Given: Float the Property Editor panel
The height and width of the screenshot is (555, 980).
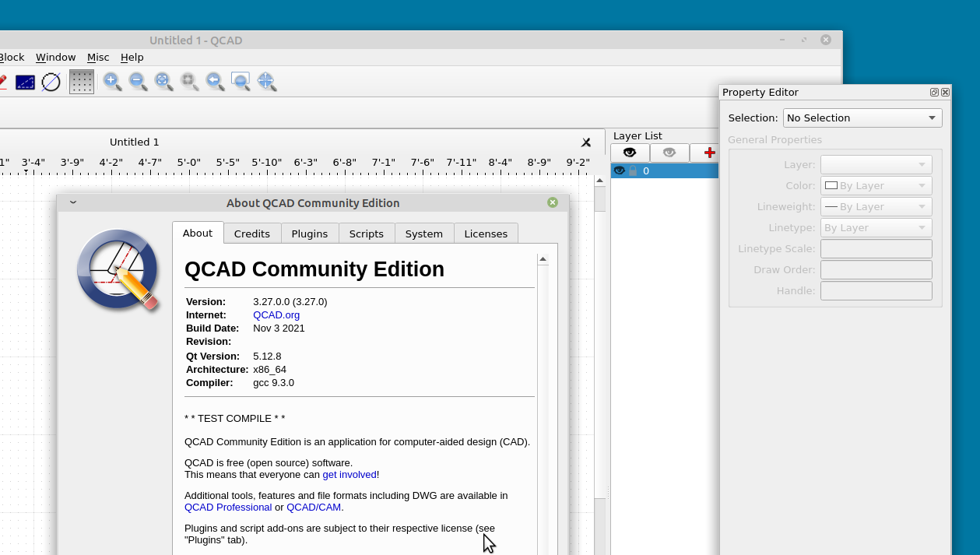Looking at the screenshot, I should click(934, 92).
